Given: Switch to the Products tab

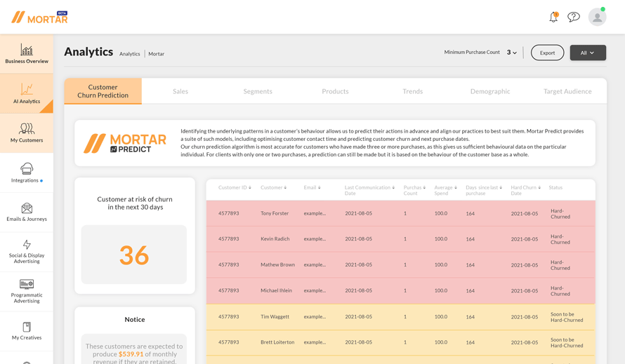Looking at the screenshot, I should pos(335,91).
